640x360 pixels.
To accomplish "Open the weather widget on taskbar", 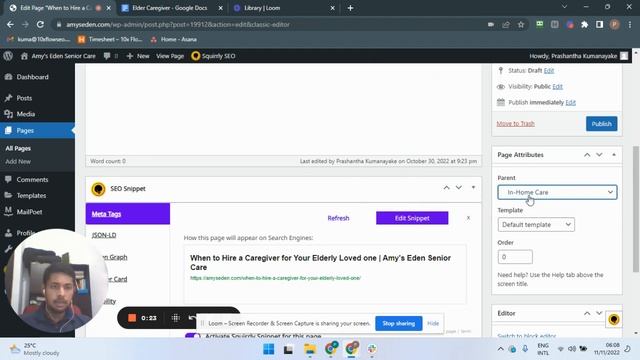I will pos(35,349).
